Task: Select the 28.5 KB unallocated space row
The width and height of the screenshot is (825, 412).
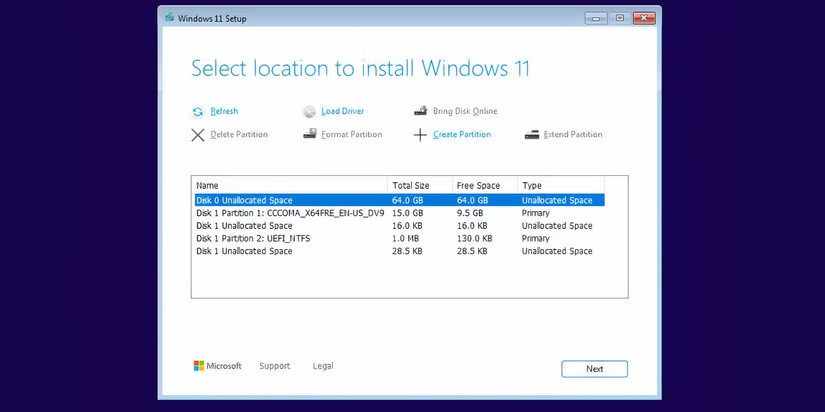Action: point(290,252)
